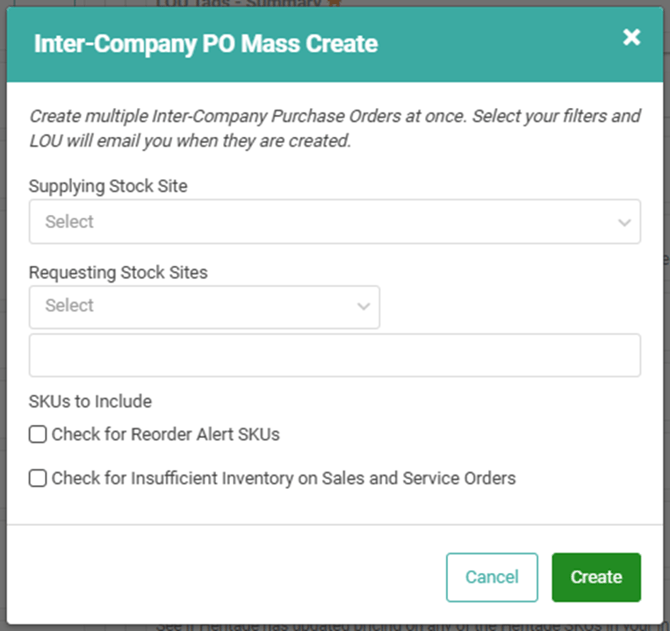Click the teal dialog header bar
The height and width of the screenshot is (631, 670).
[x=480, y=44]
